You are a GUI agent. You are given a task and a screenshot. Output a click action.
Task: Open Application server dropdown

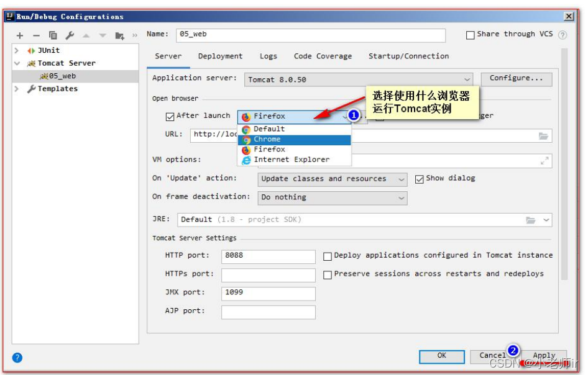359,79
